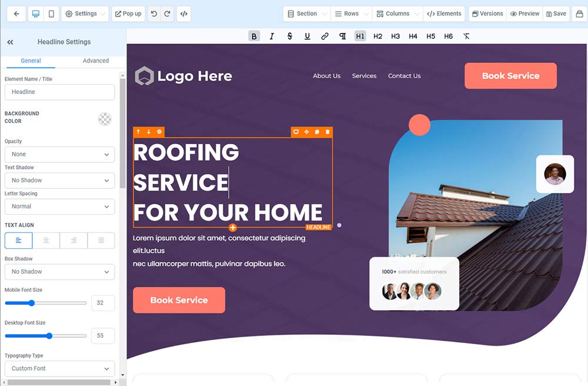Clear text formatting icon
The image size is (588, 386).
[466, 36]
